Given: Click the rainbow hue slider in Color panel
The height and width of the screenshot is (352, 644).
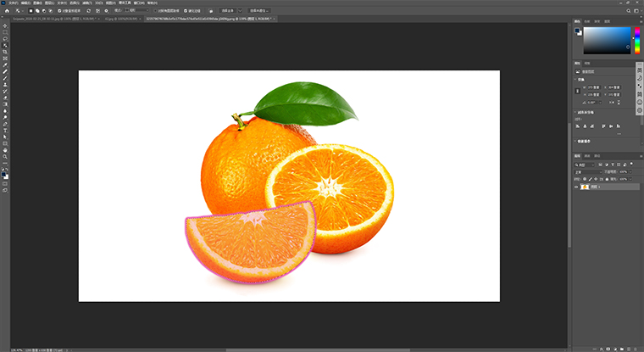Looking at the screenshot, I should pyautogui.click(x=636, y=41).
